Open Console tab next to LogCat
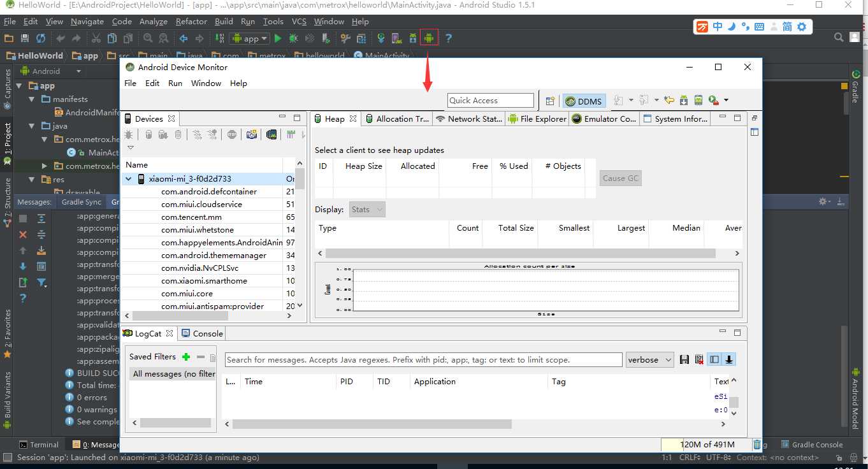868x469 pixels. tap(202, 333)
